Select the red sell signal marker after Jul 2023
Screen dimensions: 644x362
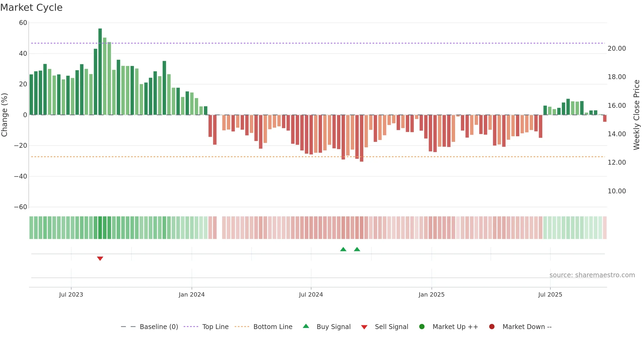click(100, 258)
